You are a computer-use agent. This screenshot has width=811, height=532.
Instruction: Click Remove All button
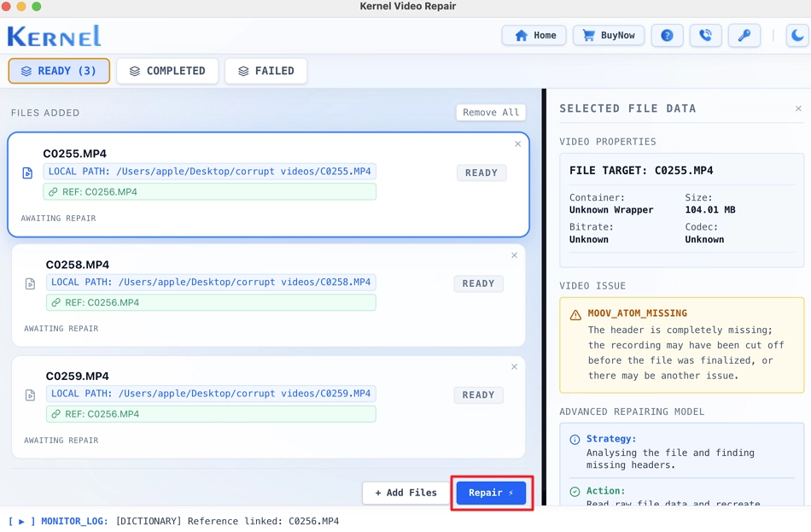point(490,113)
